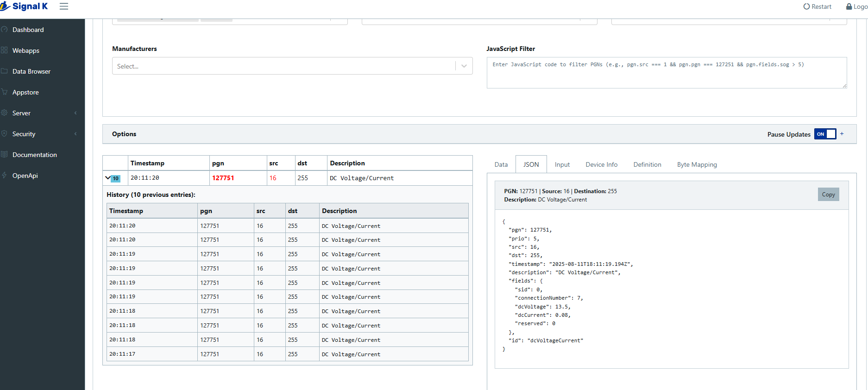Click the main row dst value 255
This screenshot has width=868, height=390.
(x=302, y=178)
